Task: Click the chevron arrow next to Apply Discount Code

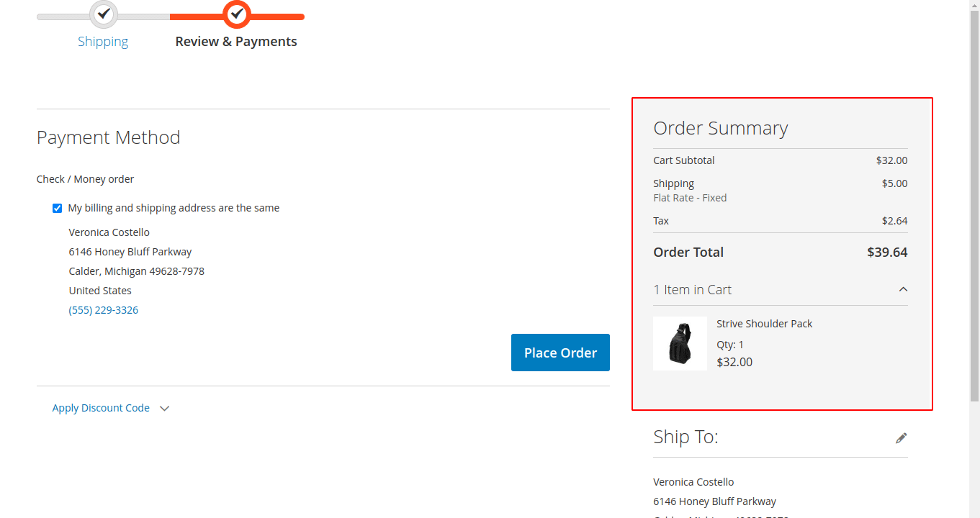Action: point(164,409)
